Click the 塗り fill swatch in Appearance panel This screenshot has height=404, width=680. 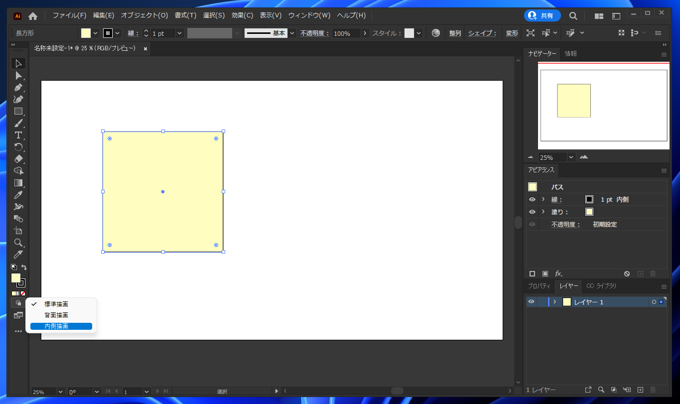(x=589, y=212)
